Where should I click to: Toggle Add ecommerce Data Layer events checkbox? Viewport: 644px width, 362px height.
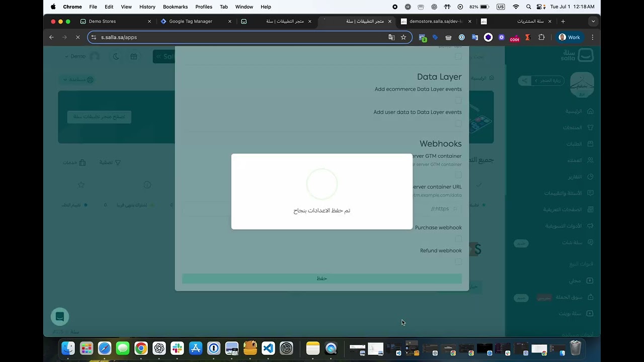click(x=458, y=101)
